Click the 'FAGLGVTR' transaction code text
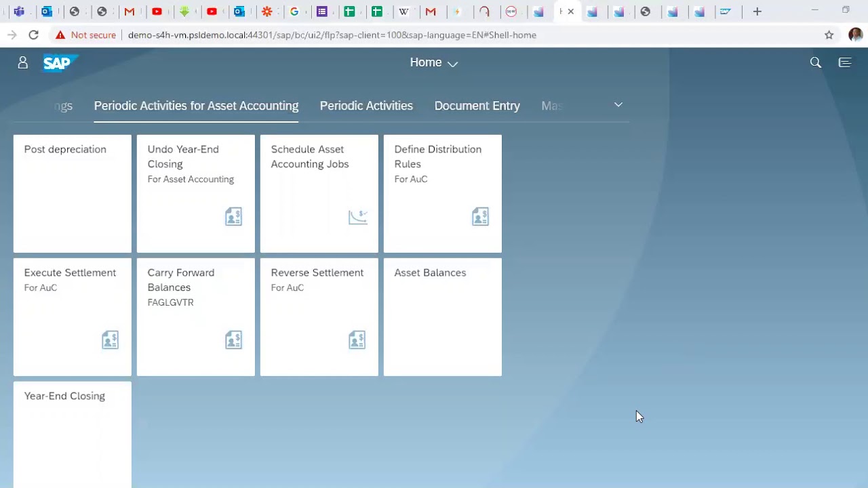The height and width of the screenshot is (488, 868). click(x=170, y=302)
